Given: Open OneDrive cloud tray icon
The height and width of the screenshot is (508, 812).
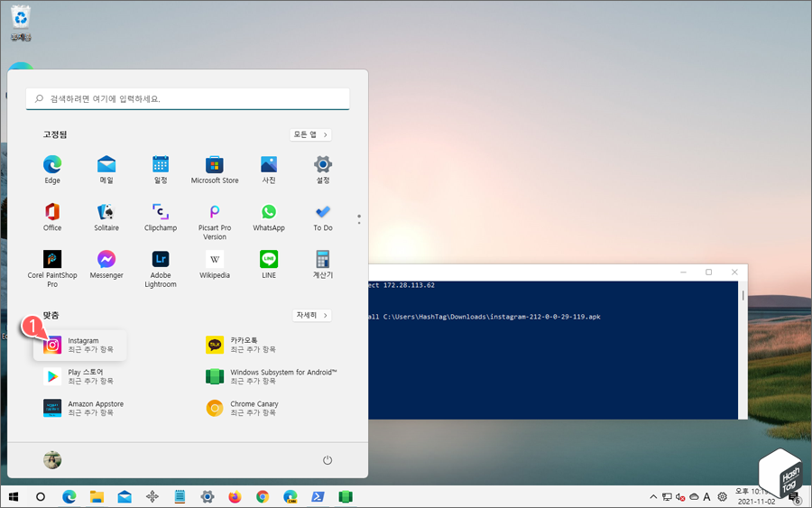Looking at the screenshot, I should [x=694, y=497].
